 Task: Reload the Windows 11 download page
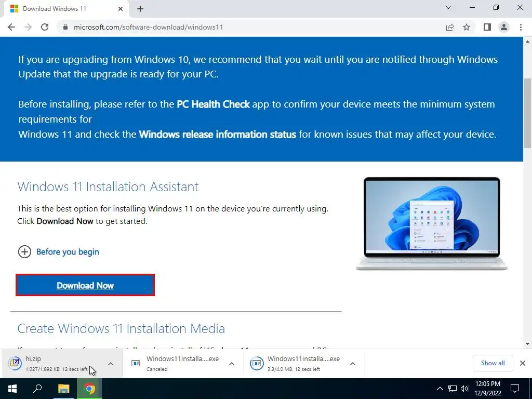pos(45,27)
